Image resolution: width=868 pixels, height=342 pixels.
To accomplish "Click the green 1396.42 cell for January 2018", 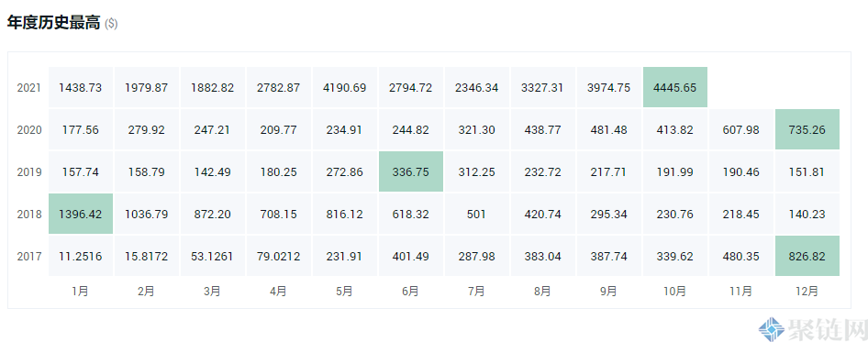I will pos(81,214).
